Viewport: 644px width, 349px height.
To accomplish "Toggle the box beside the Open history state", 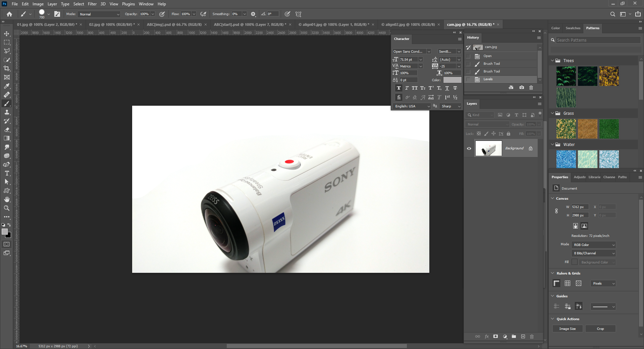I will click(468, 56).
